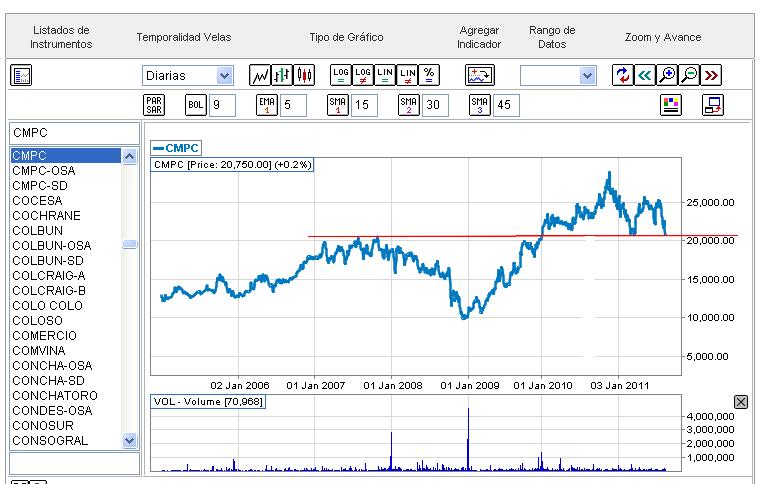The width and height of the screenshot is (763, 484).
Task: Click the zoom in magnifier icon
Action: coord(667,75)
